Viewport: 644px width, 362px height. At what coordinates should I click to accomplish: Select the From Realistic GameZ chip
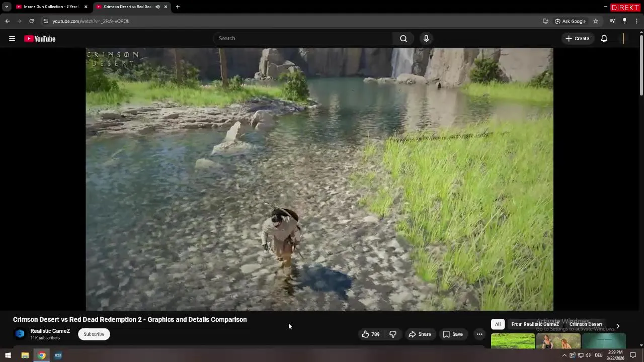tap(535, 324)
